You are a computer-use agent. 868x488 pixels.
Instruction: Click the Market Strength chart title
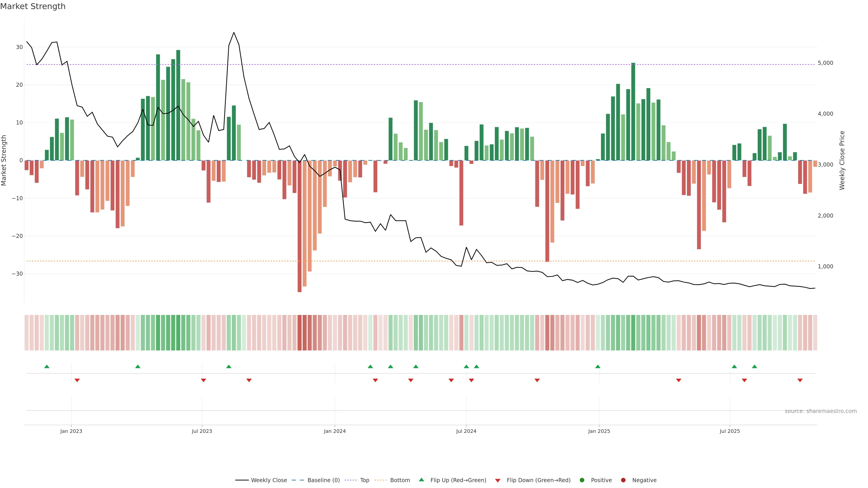[x=33, y=6]
